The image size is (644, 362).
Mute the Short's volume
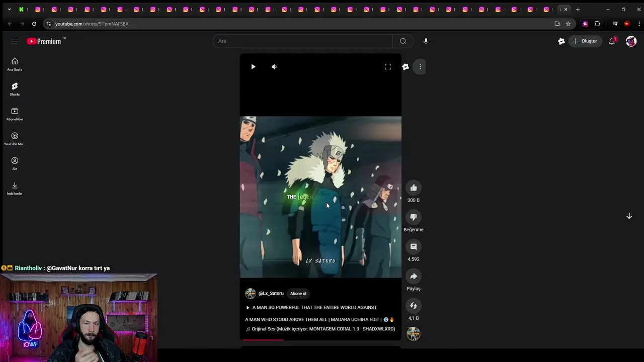(274, 67)
